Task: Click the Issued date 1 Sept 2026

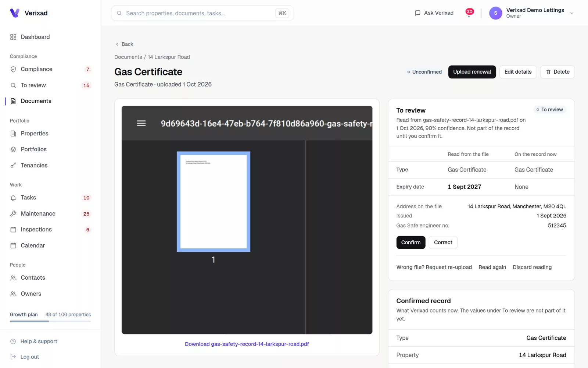Action: click(552, 216)
